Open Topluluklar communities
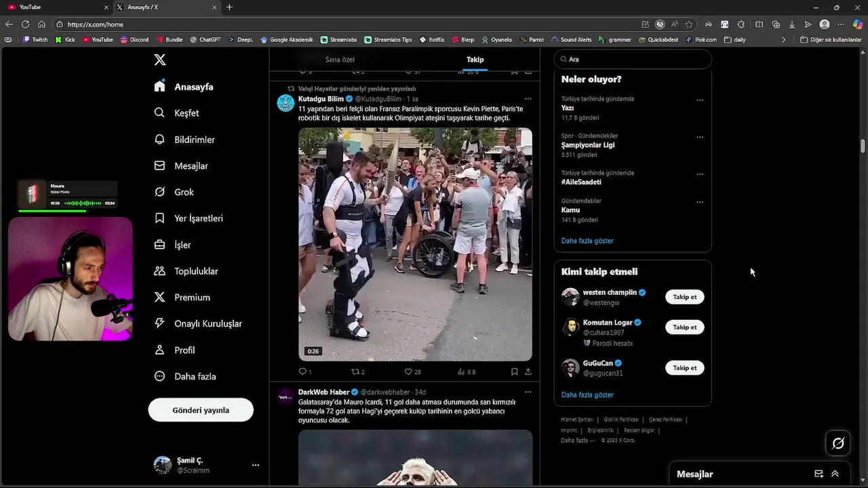 (186, 271)
